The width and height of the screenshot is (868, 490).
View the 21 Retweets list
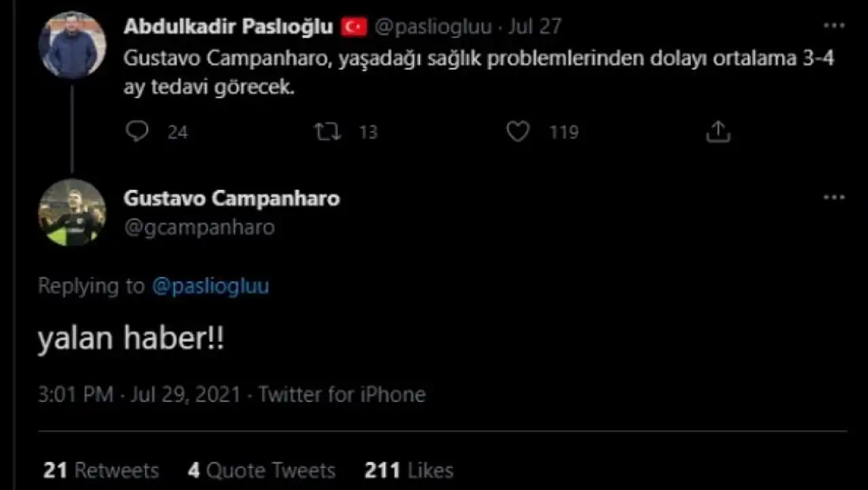point(101,470)
